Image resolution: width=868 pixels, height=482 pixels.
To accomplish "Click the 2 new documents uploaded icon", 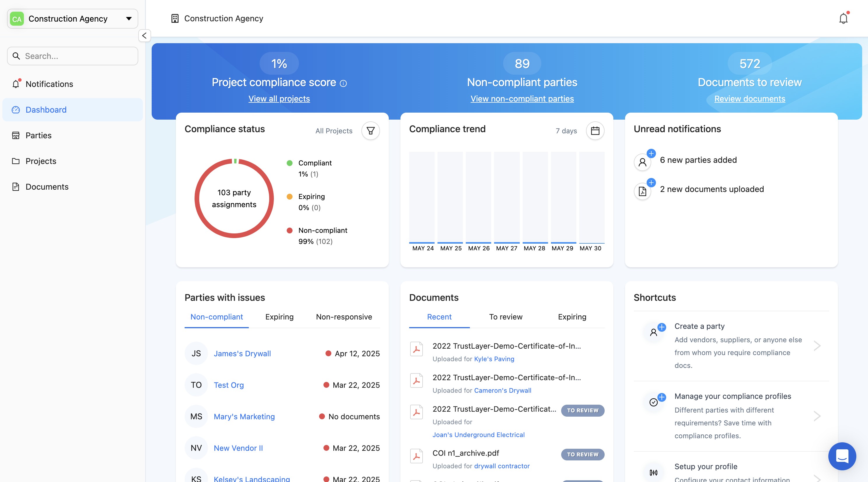I will [x=643, y=191].
